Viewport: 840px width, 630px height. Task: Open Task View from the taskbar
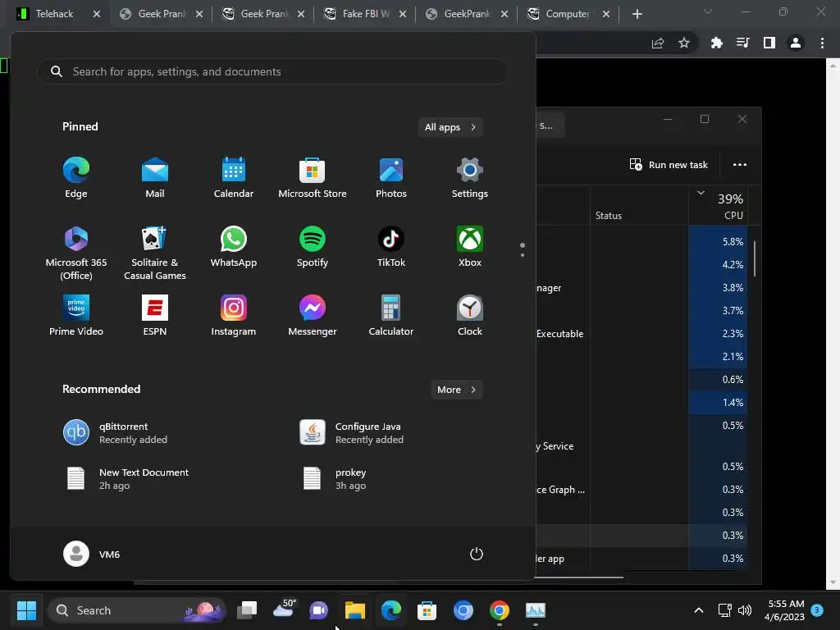tap(247, 610)
